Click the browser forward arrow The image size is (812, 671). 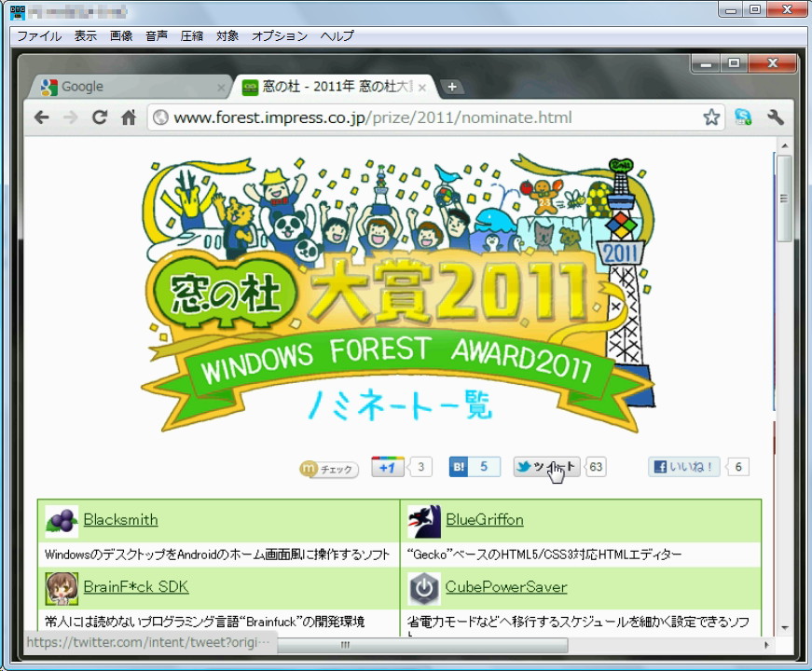tap(70, 117)
